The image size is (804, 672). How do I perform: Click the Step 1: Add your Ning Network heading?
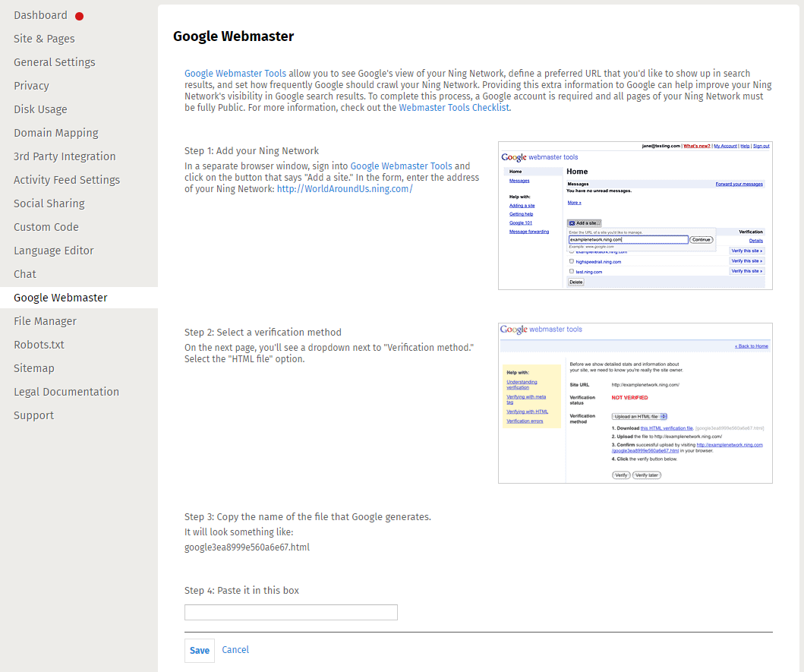point(252,151)
